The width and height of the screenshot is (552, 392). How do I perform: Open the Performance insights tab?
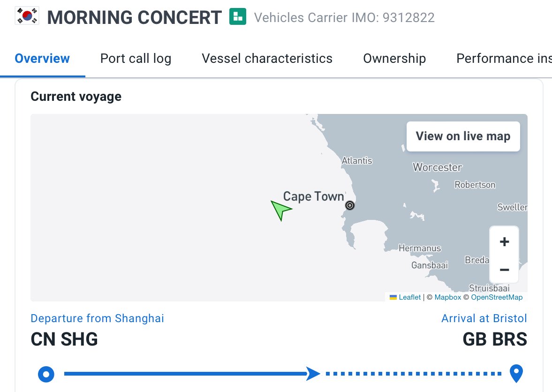[504, 59]
